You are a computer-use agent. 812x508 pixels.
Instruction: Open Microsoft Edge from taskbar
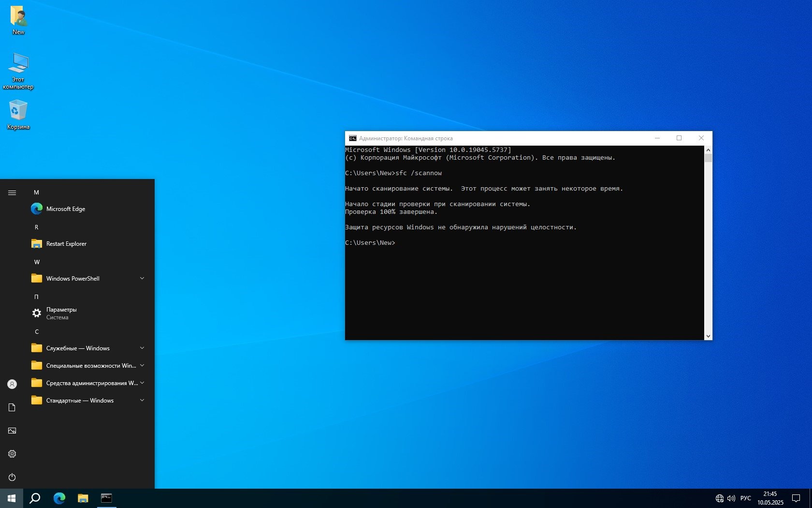(59, 498)
